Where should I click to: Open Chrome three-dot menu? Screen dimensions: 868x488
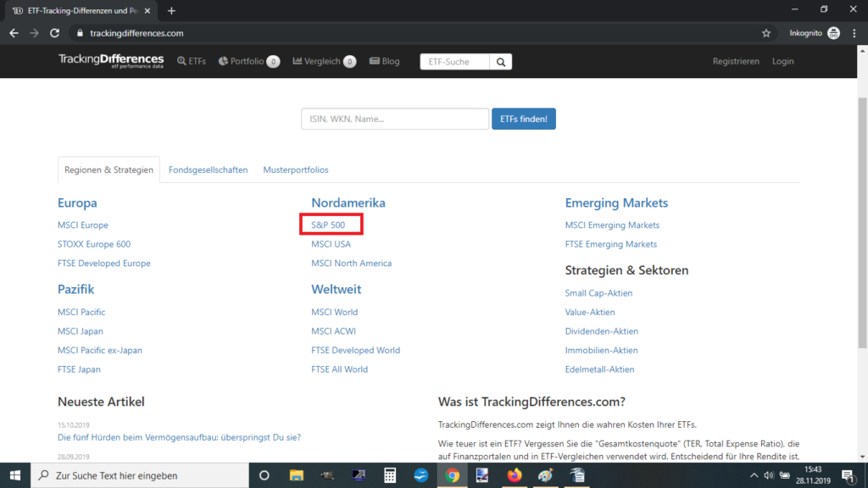point(854,33)
